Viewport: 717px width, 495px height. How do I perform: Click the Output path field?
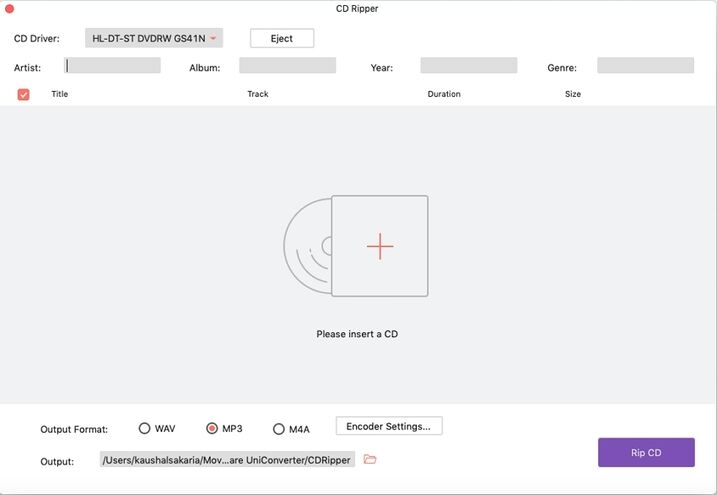[227, 459]
